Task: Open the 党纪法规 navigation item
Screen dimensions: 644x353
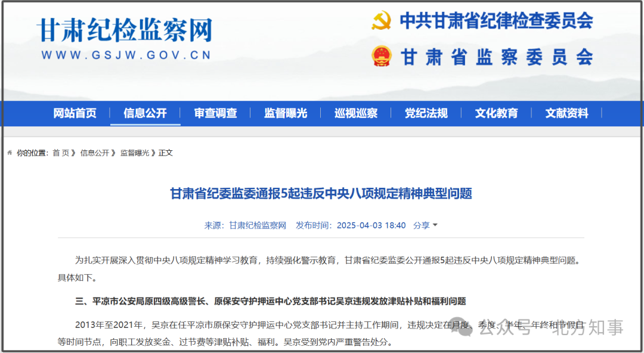Action: click(426, 113)
